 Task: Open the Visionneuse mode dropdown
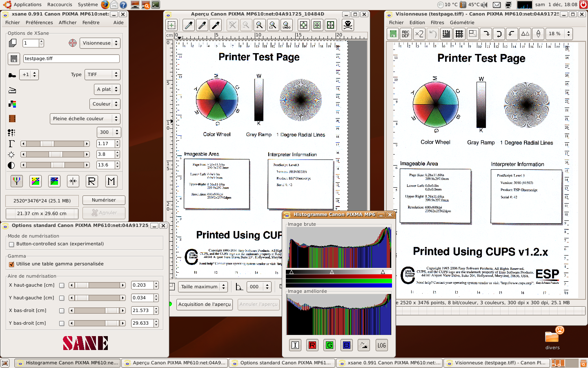tap(100, 43)
